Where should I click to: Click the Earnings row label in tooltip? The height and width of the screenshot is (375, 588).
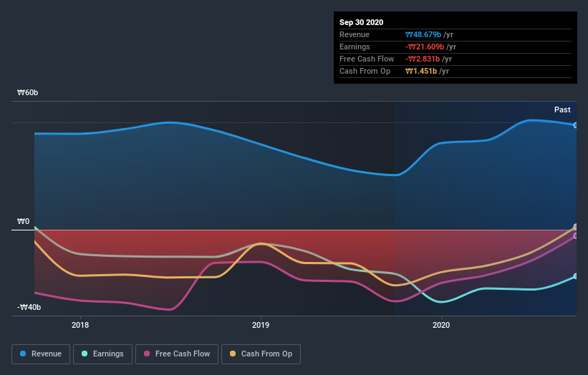pyautogui.click(x=355, y=47)
